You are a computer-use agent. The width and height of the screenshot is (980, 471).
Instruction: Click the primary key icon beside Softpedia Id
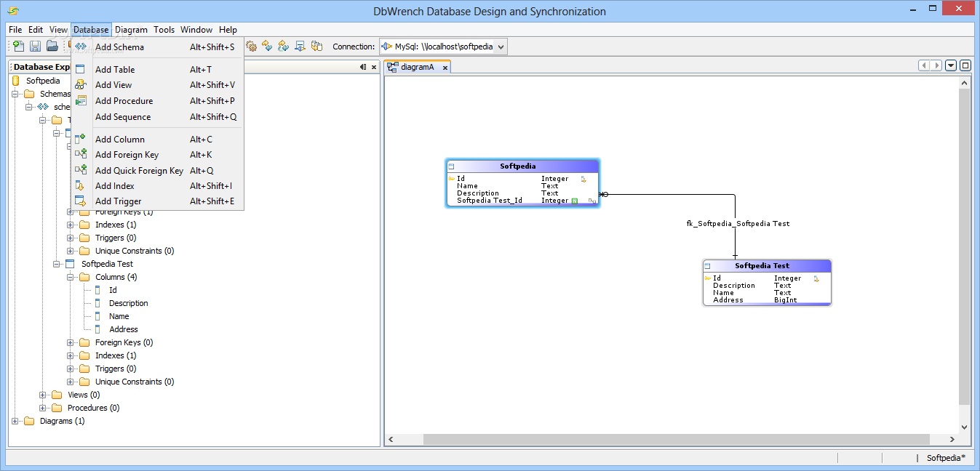click(x=452, y=179)
